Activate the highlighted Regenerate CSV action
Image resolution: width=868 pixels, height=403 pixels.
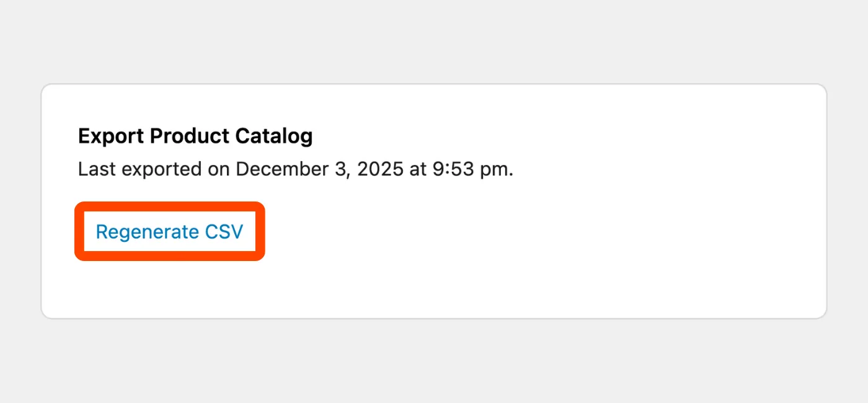pyautogui.click(x=169, y=231)
